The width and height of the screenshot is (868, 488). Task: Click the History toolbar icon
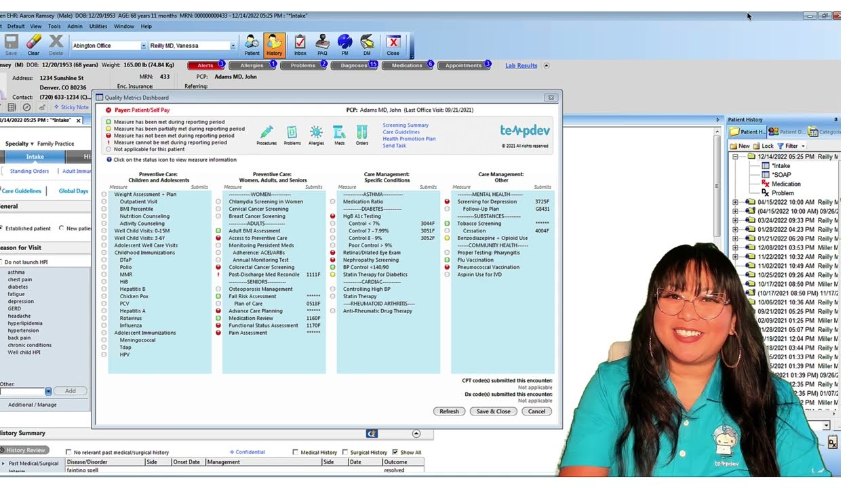(274, 45)
